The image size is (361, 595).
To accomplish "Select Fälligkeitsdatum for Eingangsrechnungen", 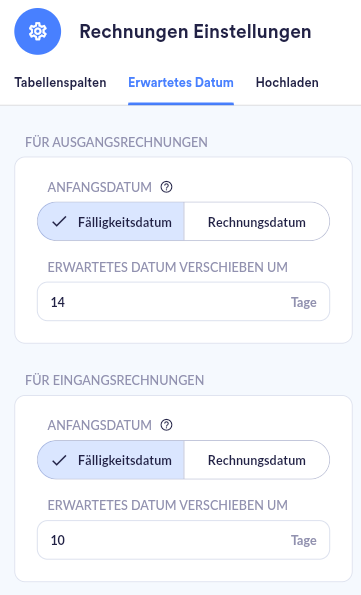I will point(111,460).
